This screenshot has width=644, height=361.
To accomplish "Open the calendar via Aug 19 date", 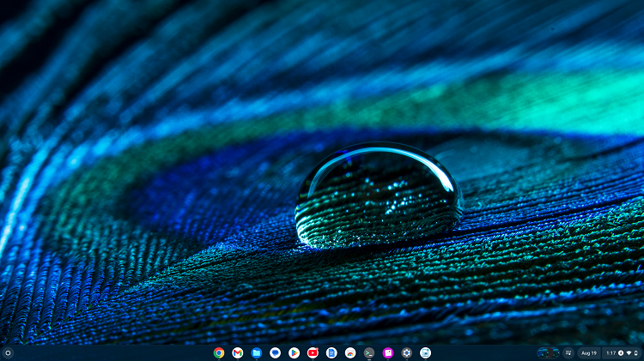I will click(589, 352).
